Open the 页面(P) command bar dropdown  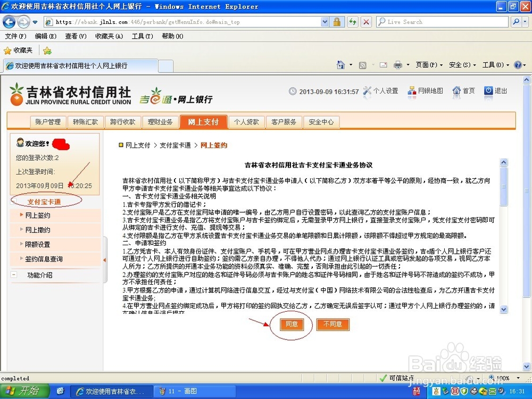click(429, 65)
